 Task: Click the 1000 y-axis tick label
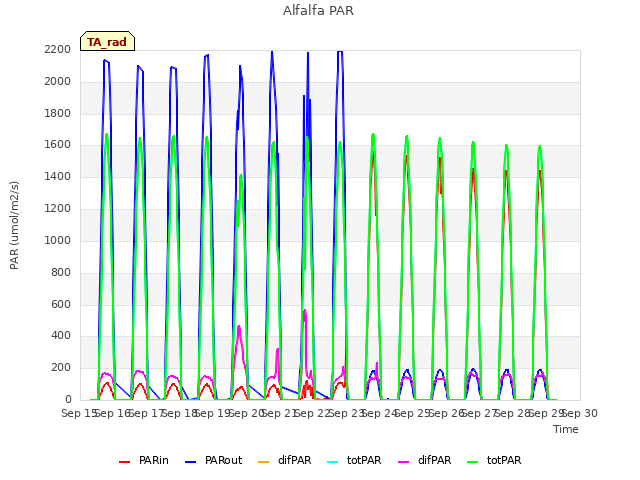tap(58, 240)
